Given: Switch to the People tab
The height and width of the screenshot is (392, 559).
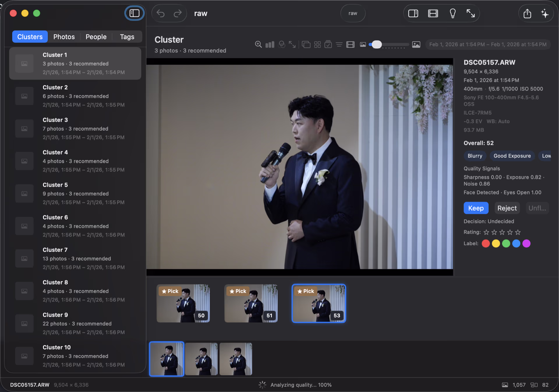Looking at the screenshot, I should click(96, 37).
